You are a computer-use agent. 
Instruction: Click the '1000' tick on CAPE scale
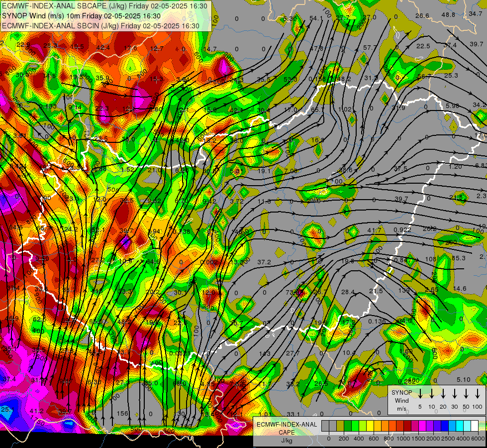403,439
